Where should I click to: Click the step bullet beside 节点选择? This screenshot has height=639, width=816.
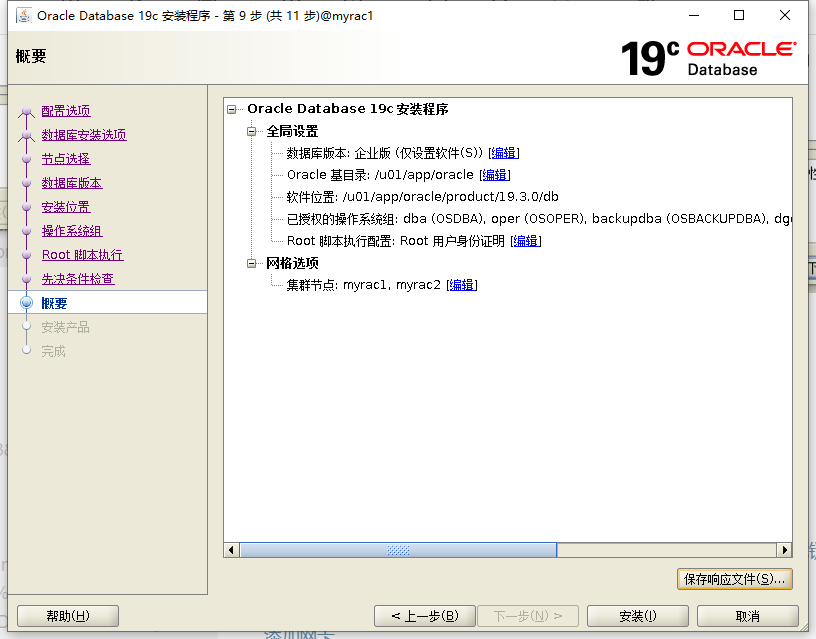[x=27, y=159]
